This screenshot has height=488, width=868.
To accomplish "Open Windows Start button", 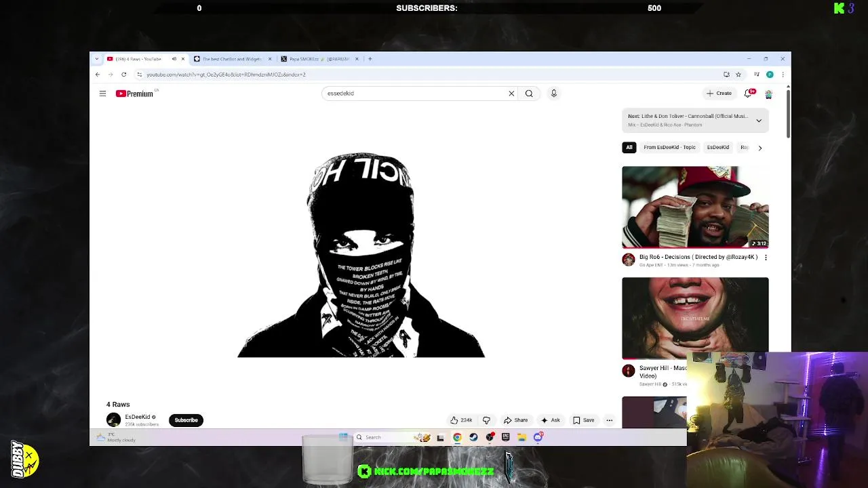I will [x=344, y=437].
